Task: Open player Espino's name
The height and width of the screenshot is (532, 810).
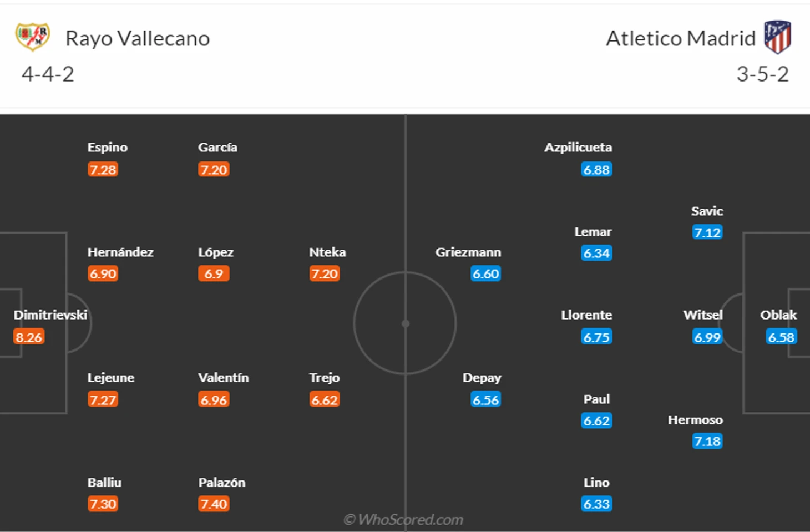Action: pyautogui.click(x=107, y=147)
